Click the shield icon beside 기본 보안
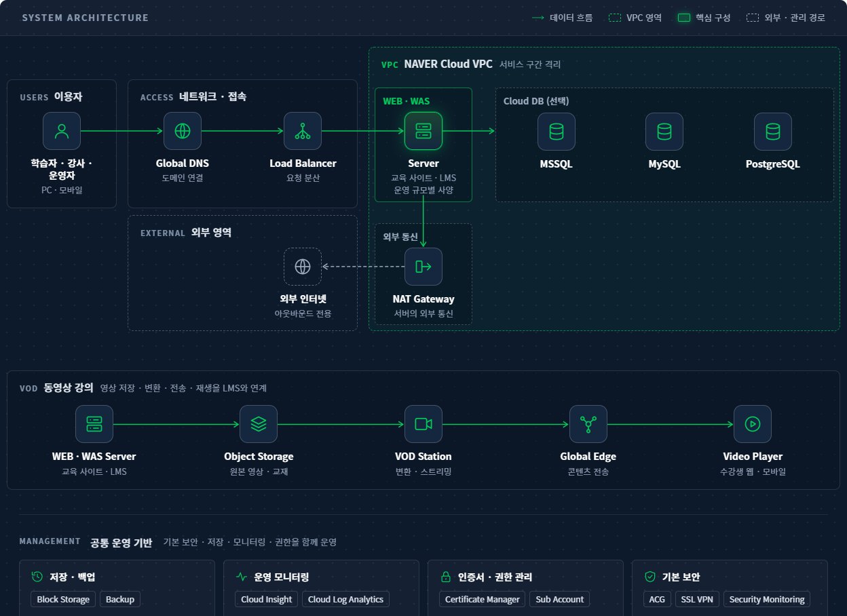 (650, 577)
